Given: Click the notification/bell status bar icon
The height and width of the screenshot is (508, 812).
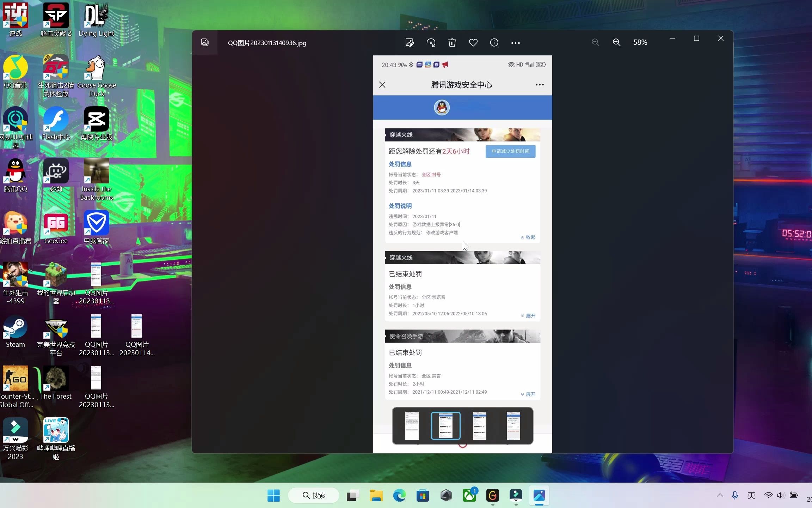Looking at the screenshot, I should pos(445,64).
